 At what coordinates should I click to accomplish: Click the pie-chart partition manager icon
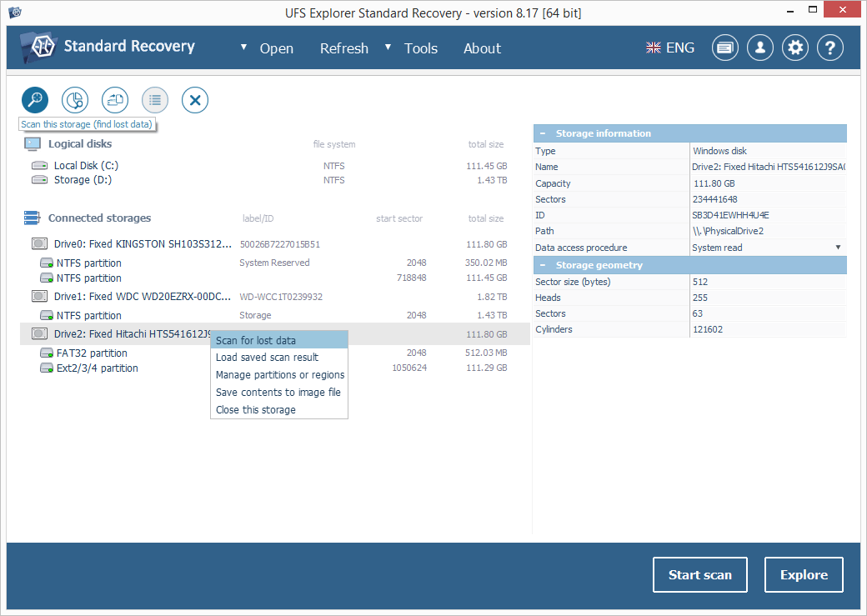tap(75, 101)
